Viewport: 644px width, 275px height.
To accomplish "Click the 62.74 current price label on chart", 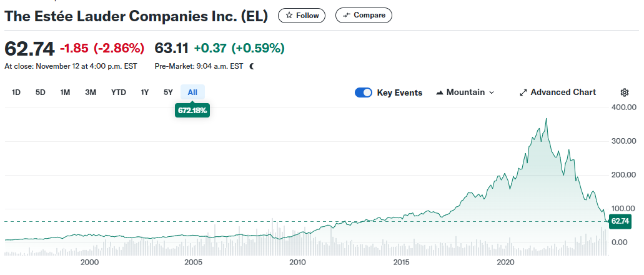I will coord(620,221).
